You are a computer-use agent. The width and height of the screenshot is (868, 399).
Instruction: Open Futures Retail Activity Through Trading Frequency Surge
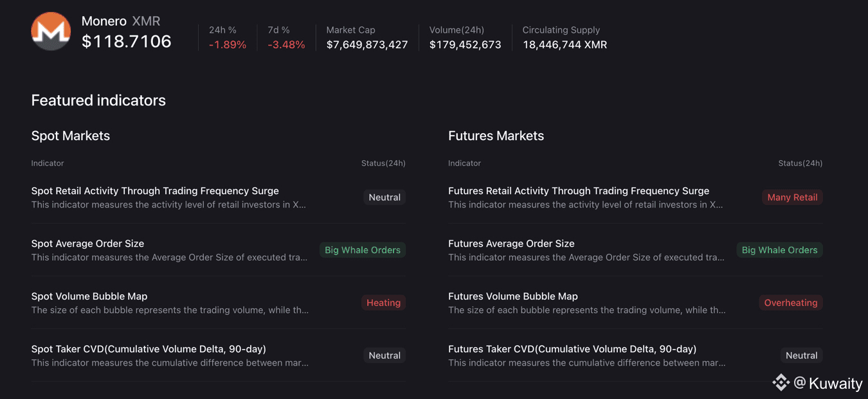(579, 191)
